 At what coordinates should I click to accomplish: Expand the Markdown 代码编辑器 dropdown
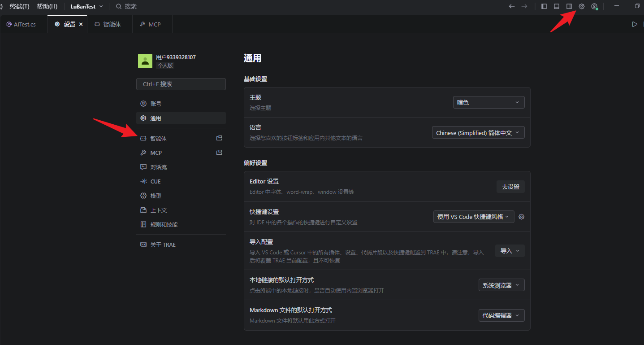coord(501,315)
